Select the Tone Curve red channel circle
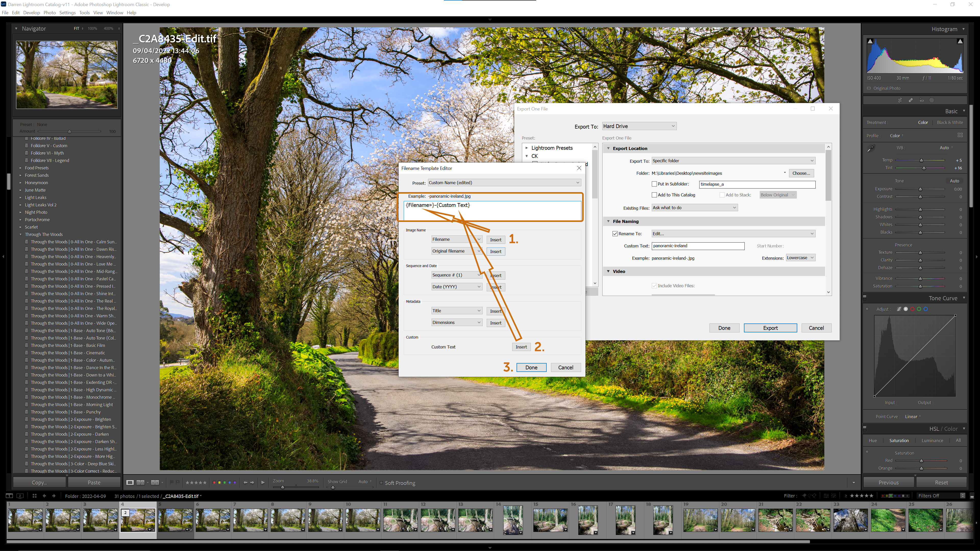This screenshot has height=551, width=980. [x=912, y=309]
